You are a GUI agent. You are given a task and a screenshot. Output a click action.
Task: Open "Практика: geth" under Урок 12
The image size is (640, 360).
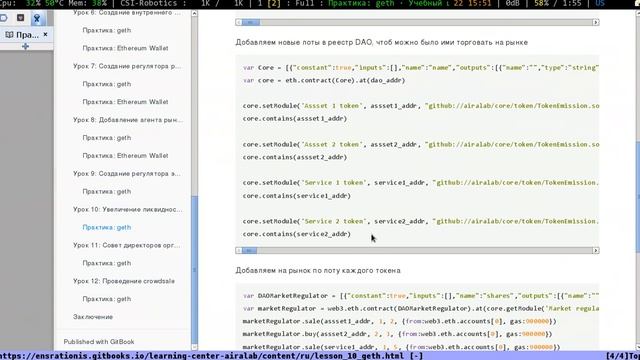pos(107,299)
